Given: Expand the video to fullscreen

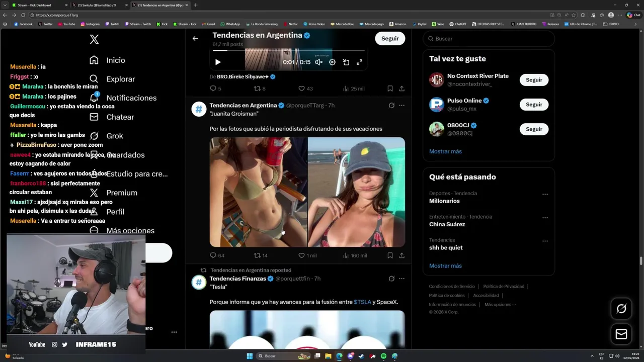Looking at the screenshot, I should 359,62.
